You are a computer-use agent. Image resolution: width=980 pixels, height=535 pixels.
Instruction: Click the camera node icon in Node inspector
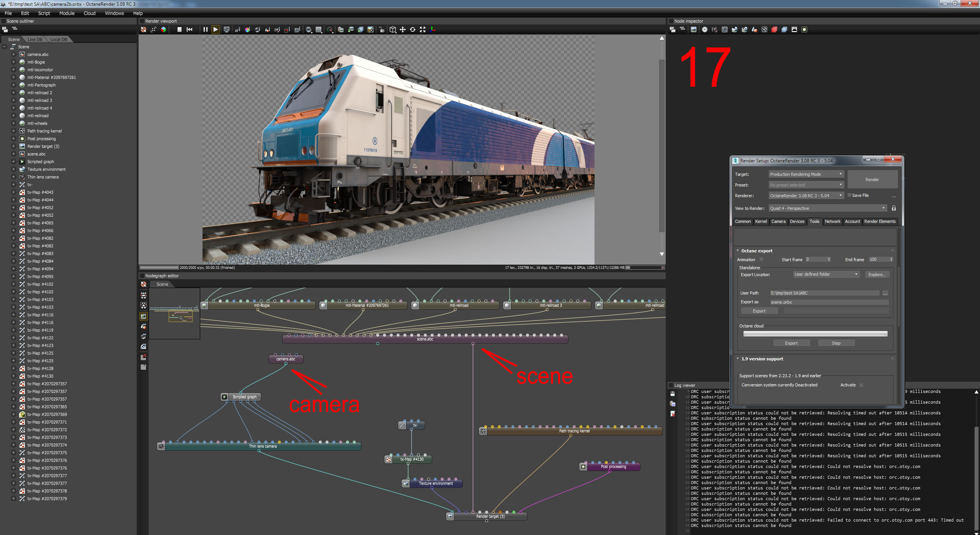click(714, 29)
